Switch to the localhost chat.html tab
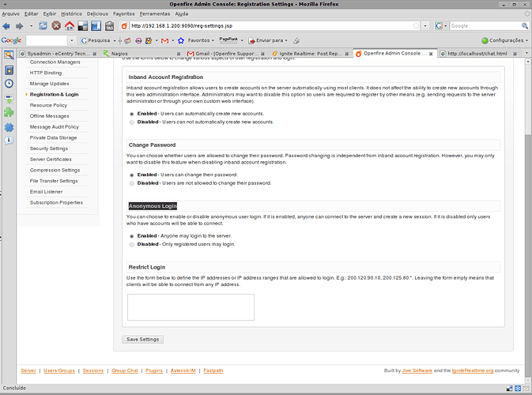The image size is (532, 395). click(x=478, y=54)
